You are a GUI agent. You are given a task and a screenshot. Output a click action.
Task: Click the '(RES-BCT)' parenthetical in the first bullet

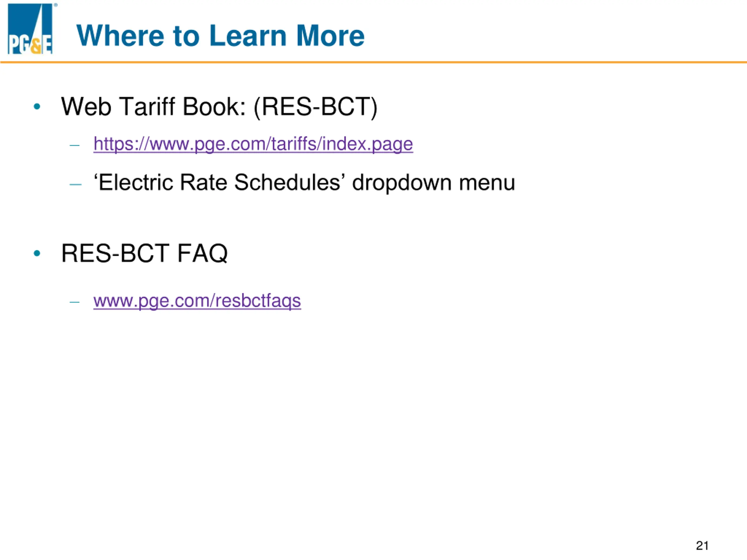coord(315,107)
